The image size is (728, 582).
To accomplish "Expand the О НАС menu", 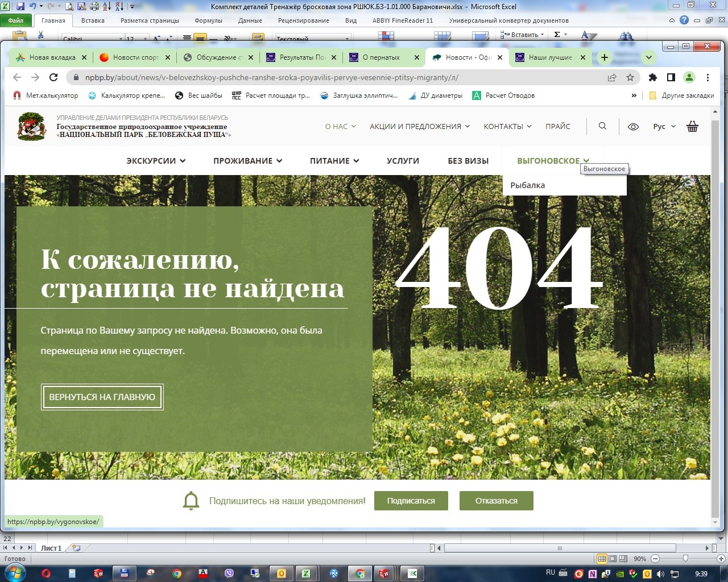I will (x=340, y=126).
